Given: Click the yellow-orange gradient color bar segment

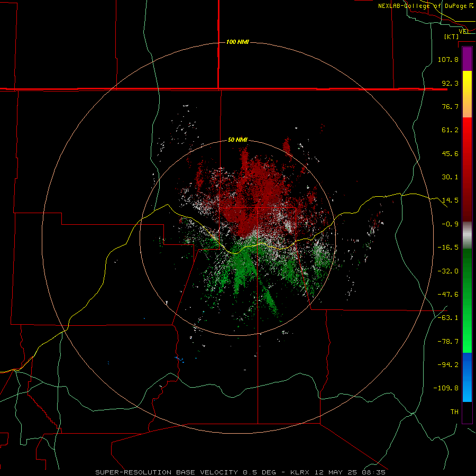Looking at the screenshot, I should coord(467,94).
